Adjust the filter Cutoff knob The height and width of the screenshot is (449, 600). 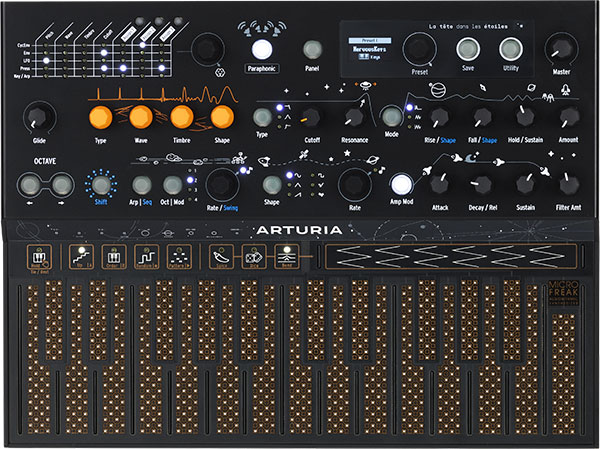coord(311,118)
